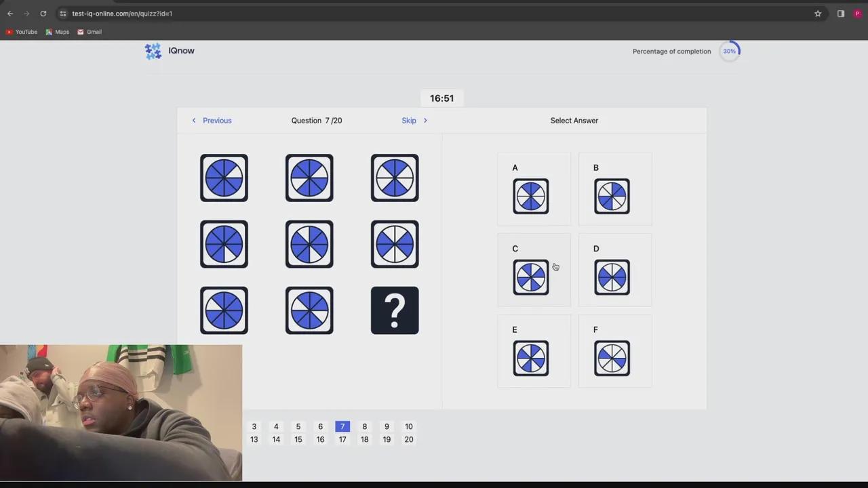Open the Chrome profile avatar

858,14
